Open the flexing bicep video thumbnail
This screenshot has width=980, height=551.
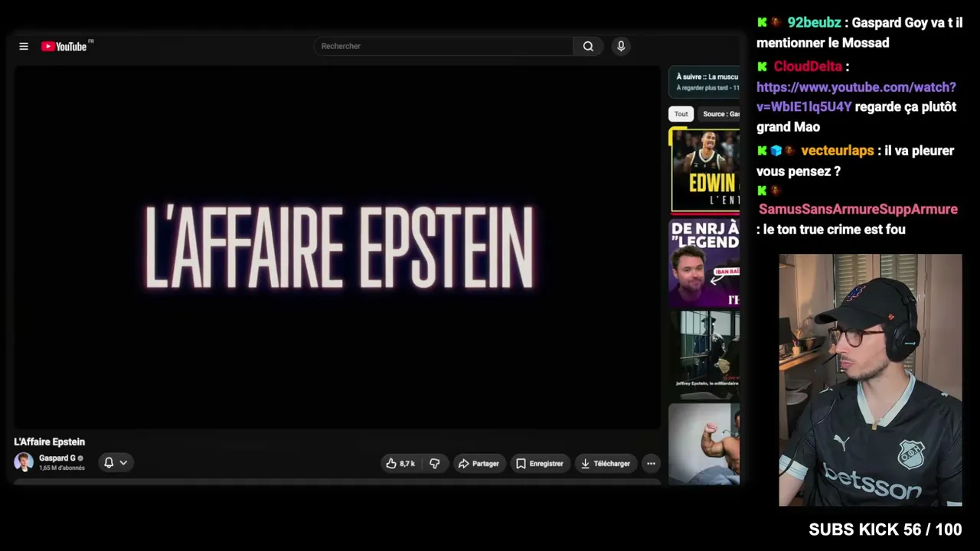coord(704,444)
